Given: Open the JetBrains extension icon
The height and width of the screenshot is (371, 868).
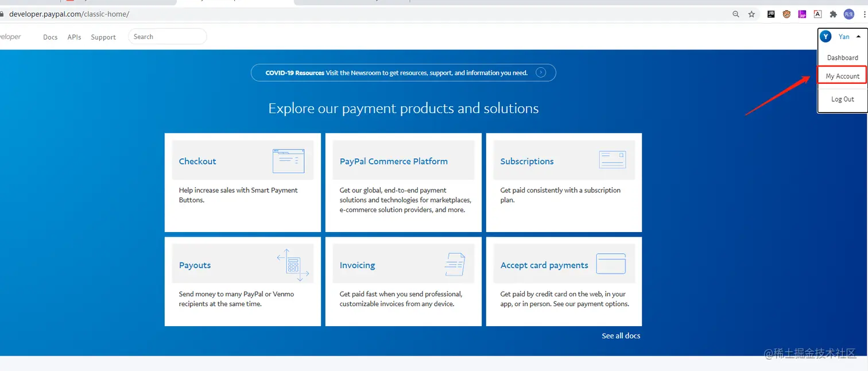Looking at the screenshot, I should click(x=771, y=14).
